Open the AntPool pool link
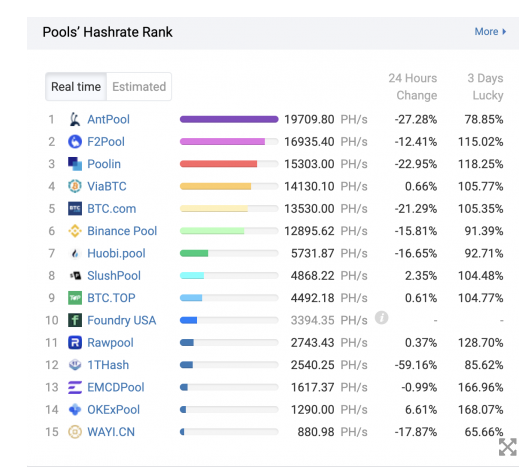Image resolution: width=530 pixels, height=474 pixels. [x=108, y=119]
